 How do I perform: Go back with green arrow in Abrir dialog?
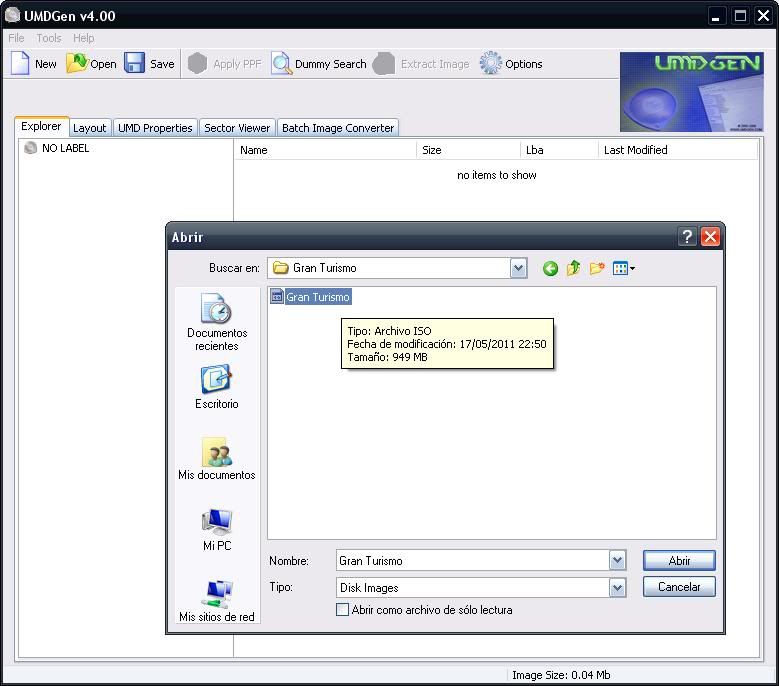550,269
